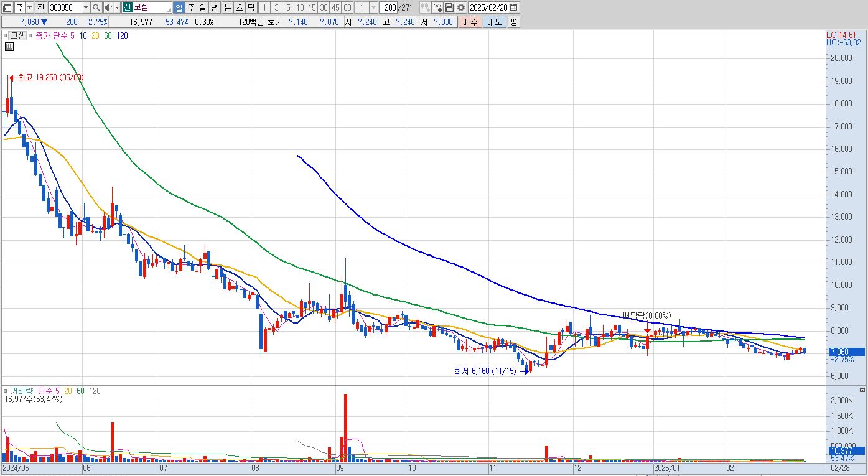Select the 3 interval button
868x476 pixels.
276,7
